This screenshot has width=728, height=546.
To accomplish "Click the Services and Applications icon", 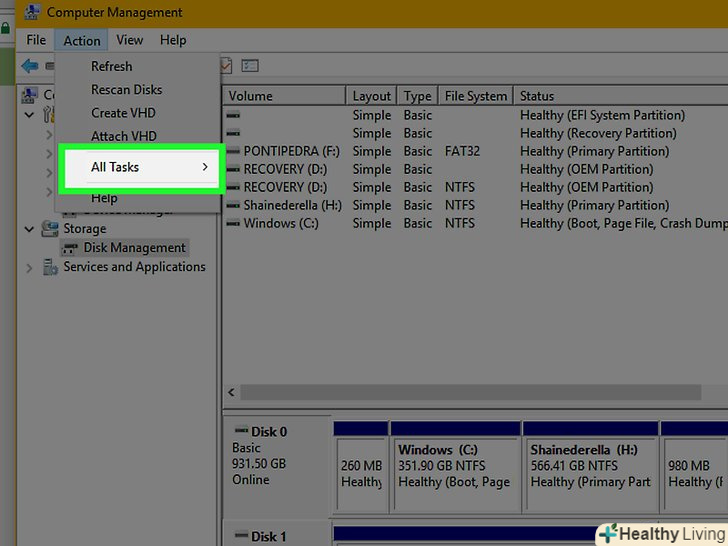I will pyautogui.click(x=50, y=267).
